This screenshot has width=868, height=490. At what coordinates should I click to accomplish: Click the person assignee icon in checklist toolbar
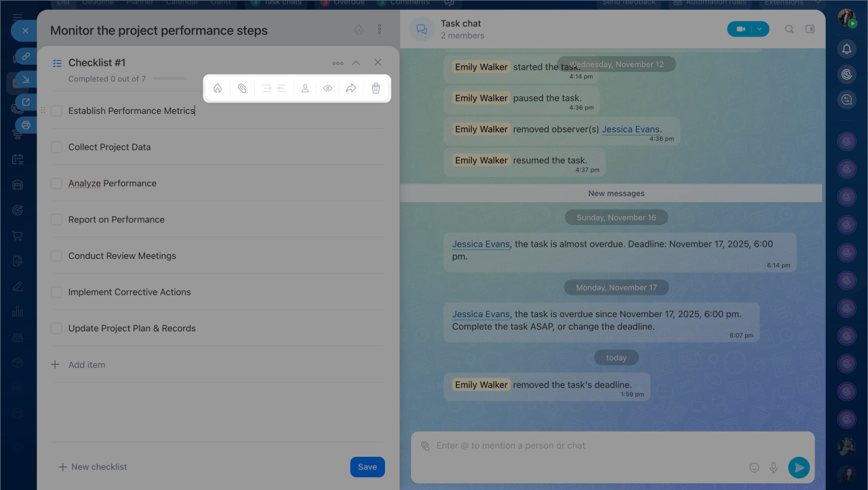point(305,88)
